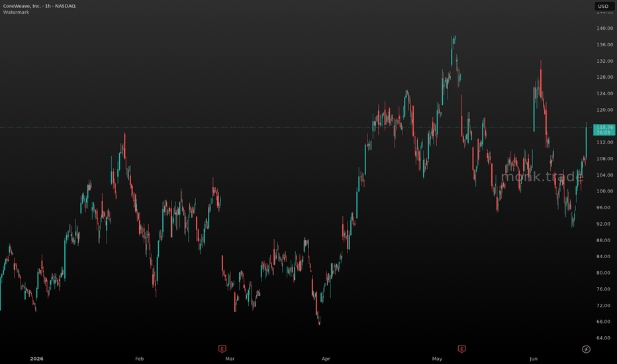The width and height of the screenshot is (617, 364).
Task: Click the March earnings E marker
Action: coord(222,349)
